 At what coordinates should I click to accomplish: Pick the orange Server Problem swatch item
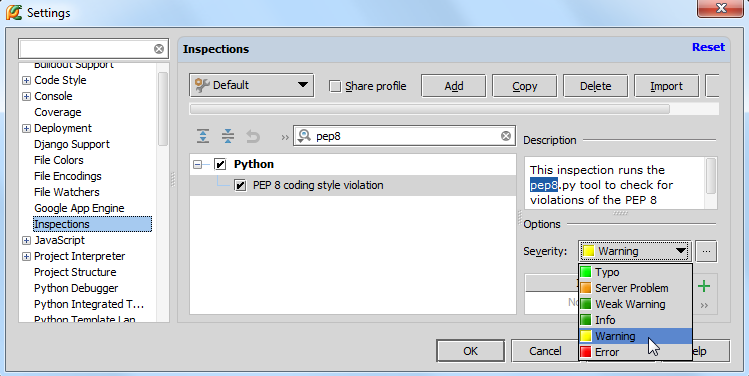pyautogui.click(x=635, y=288)
